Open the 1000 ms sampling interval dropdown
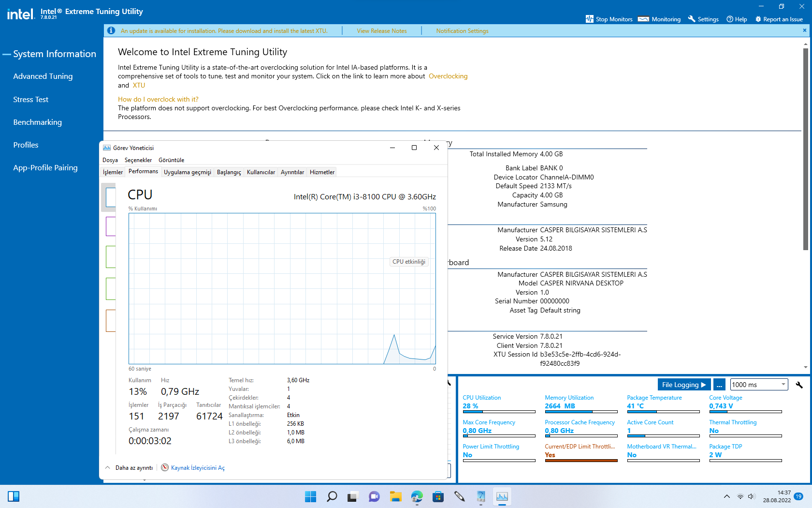 click(759, 385)
